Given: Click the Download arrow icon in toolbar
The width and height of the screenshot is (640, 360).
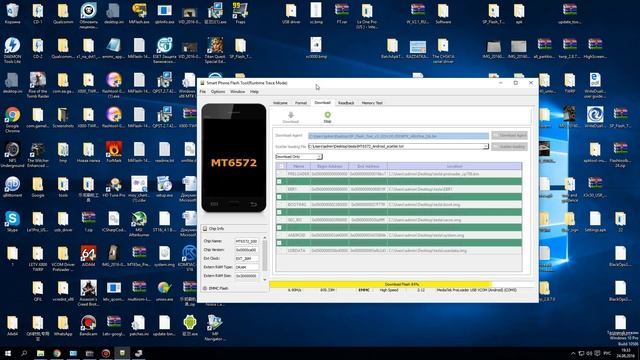Looking at the screenshot, I should (x=291, y=115).
